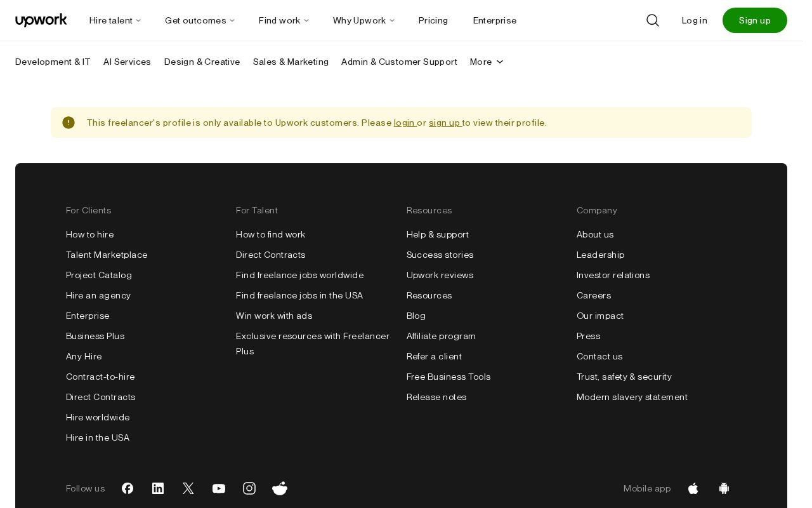Expand the Find work menu
This screenshot has width=812, height=508.
pos(284,20)
